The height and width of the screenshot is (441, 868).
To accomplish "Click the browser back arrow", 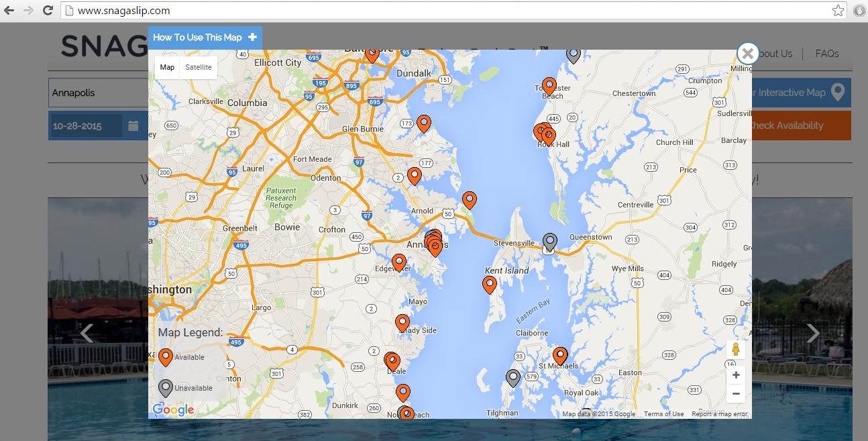I will point(9,11).
